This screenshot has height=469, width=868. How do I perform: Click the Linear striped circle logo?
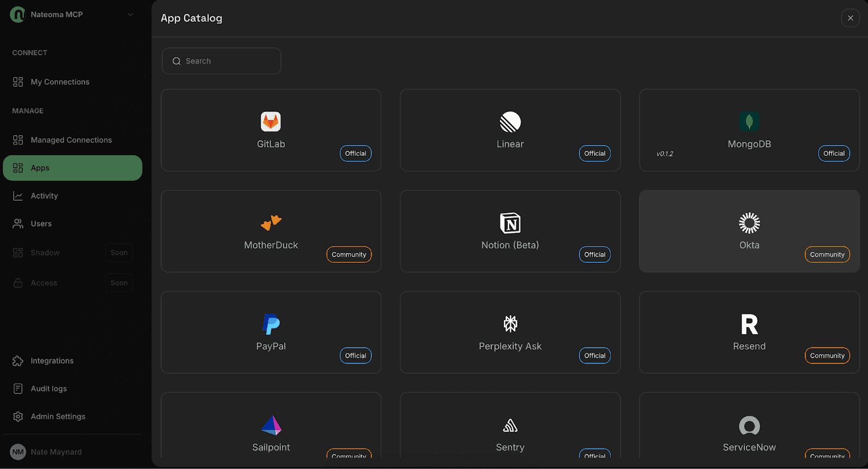click(510, 122)
